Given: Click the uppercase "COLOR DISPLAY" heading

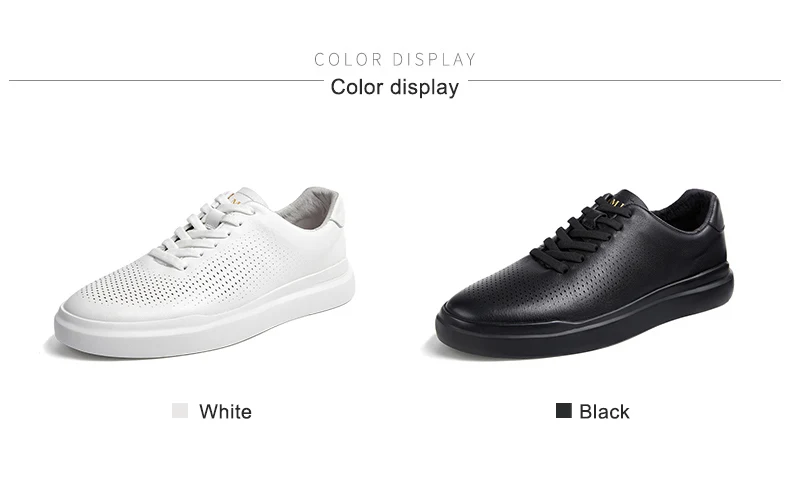Looking at the screenshot, I should point(395,59).
